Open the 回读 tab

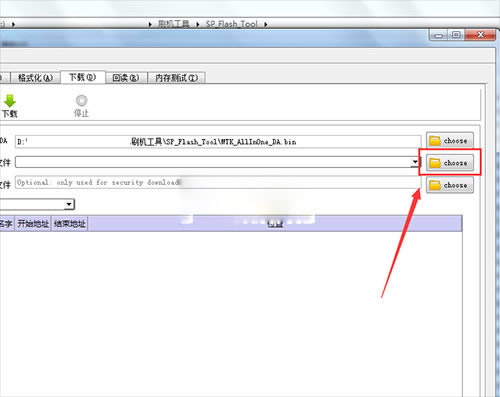pos(126,78)
